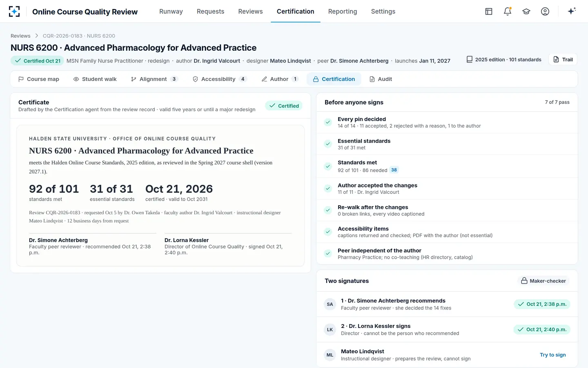588x368 pixels.
Task: Open the notifications bell
Action: pos(508,11)
